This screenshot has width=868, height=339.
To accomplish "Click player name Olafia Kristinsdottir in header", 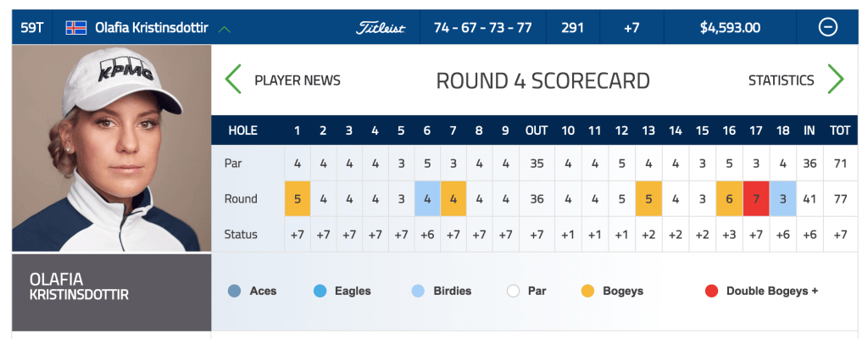I will click(152, 27).
